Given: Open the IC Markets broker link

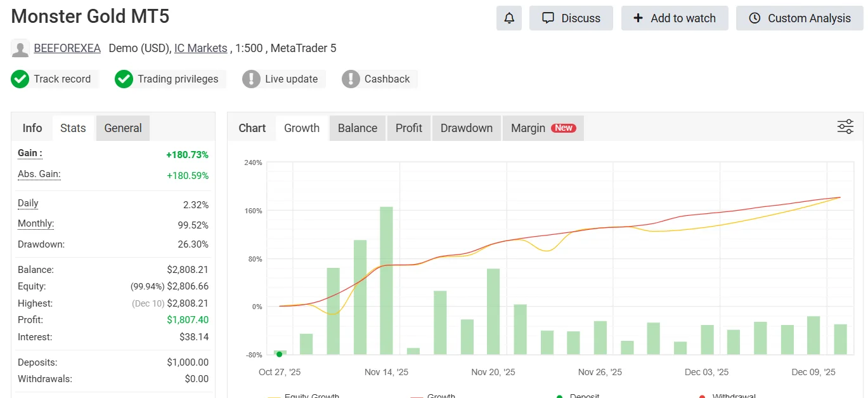Looking at the screenshot, I should coord(200,48).
